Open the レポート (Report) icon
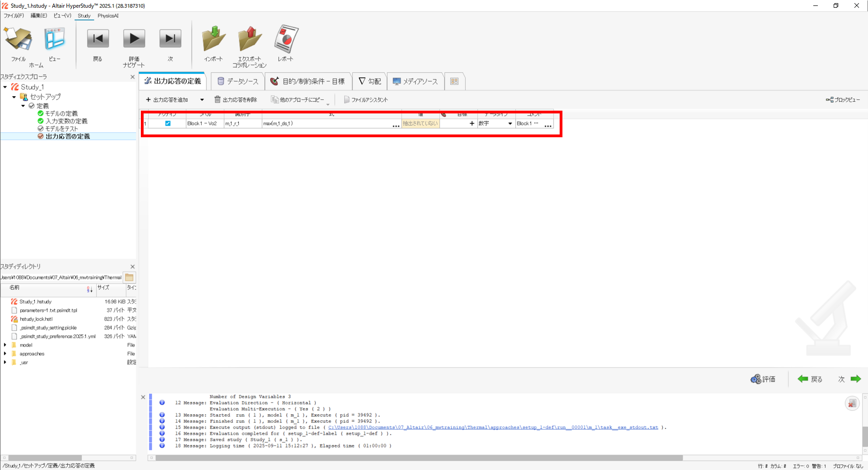The image size is (868, 470). click(x=286, y=39)
